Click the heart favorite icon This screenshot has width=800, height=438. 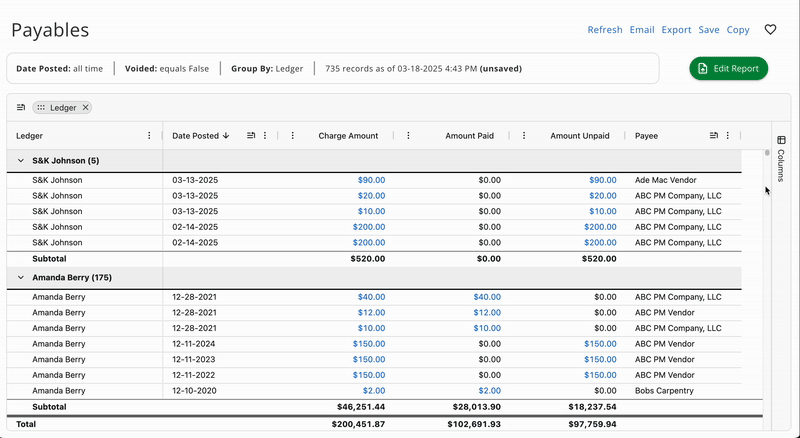(x=770, y=30)
